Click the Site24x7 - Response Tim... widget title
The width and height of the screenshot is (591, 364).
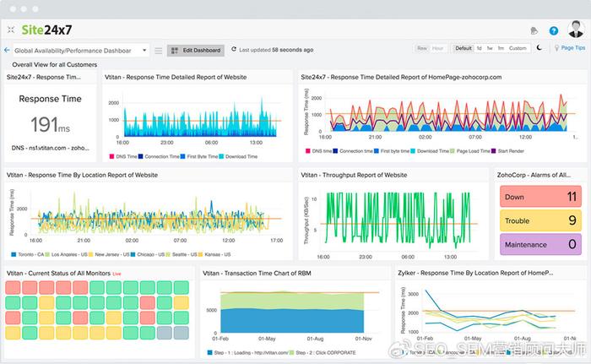click(44, 77)
